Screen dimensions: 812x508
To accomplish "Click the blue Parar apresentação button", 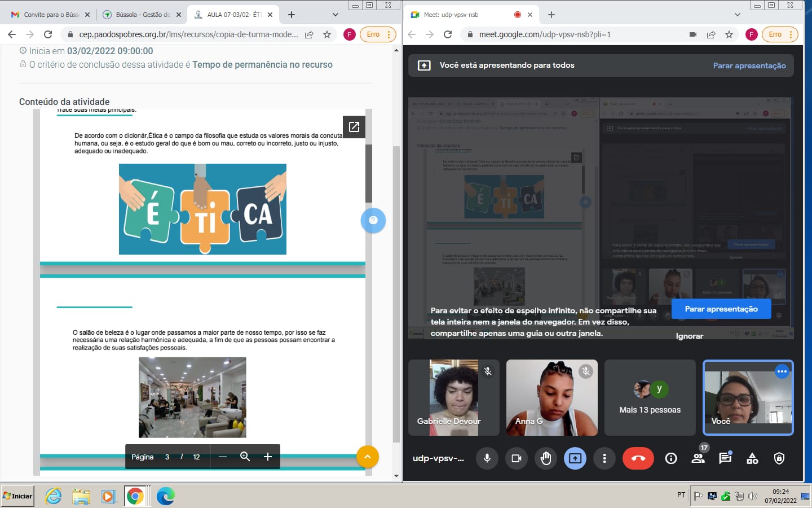I will (x=721, y=309).
